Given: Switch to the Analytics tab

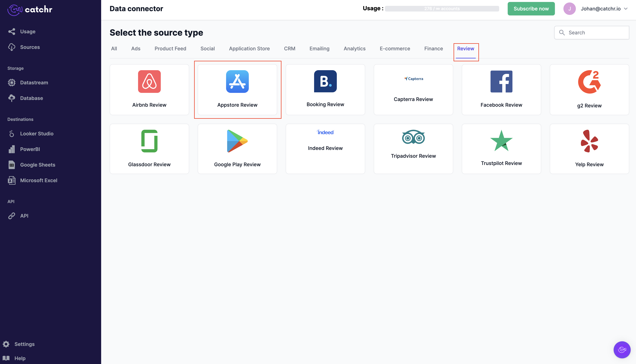Looking at the screenshot, I should (x=354, y=49).
